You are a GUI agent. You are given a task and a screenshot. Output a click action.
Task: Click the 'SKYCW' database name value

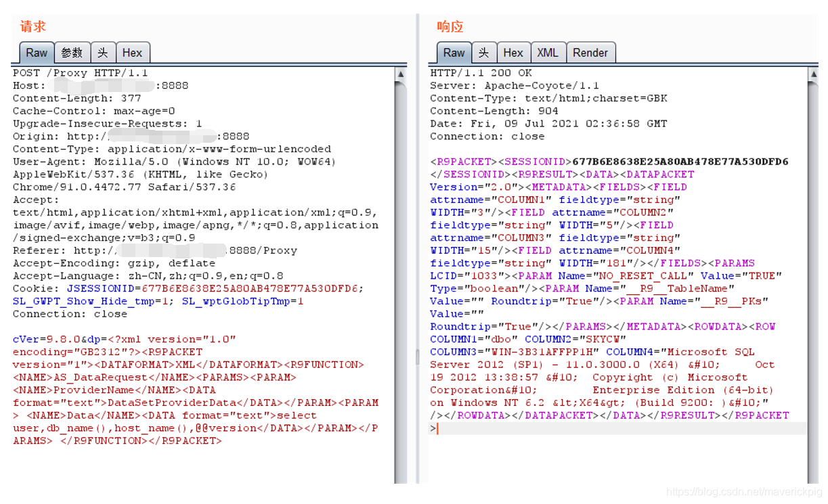coord(603,339)
